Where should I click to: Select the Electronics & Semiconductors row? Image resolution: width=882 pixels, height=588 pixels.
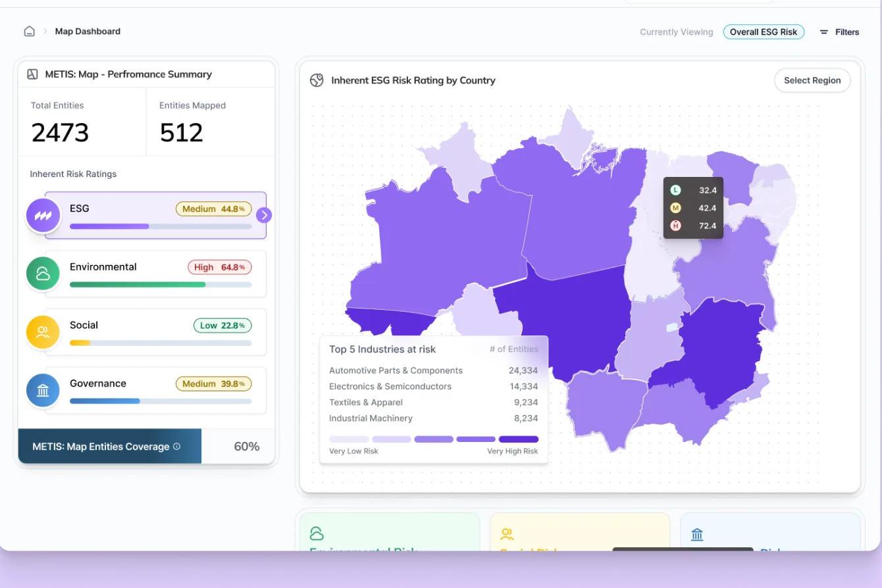point(434,387)
